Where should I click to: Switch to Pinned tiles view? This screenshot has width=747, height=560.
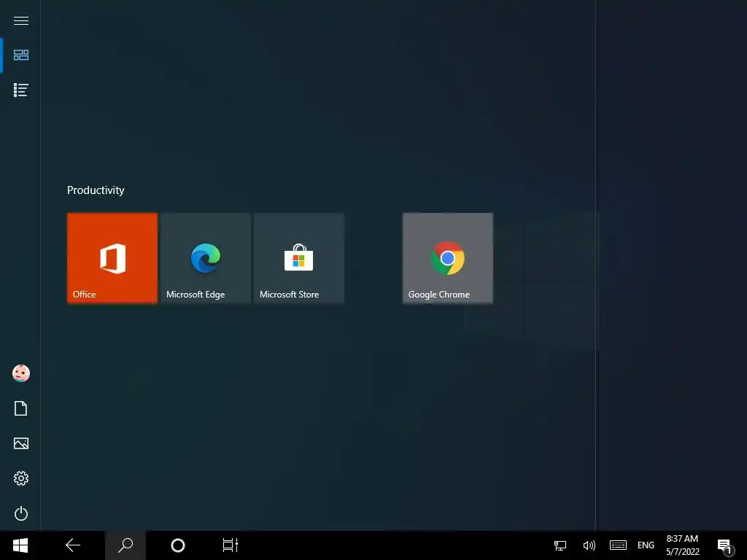21,55
